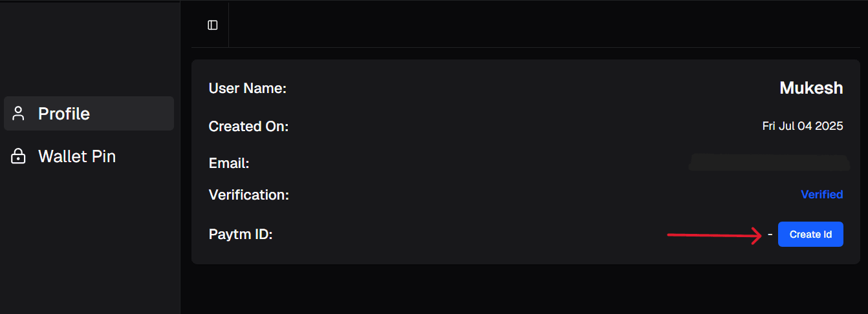Click the dash placeholder beside Create Id
This screenshot has width=868, height=314.
770,235
